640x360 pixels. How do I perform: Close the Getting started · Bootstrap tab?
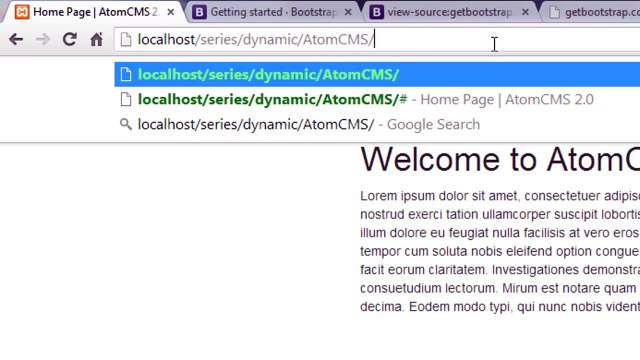(x=348, y=12)
